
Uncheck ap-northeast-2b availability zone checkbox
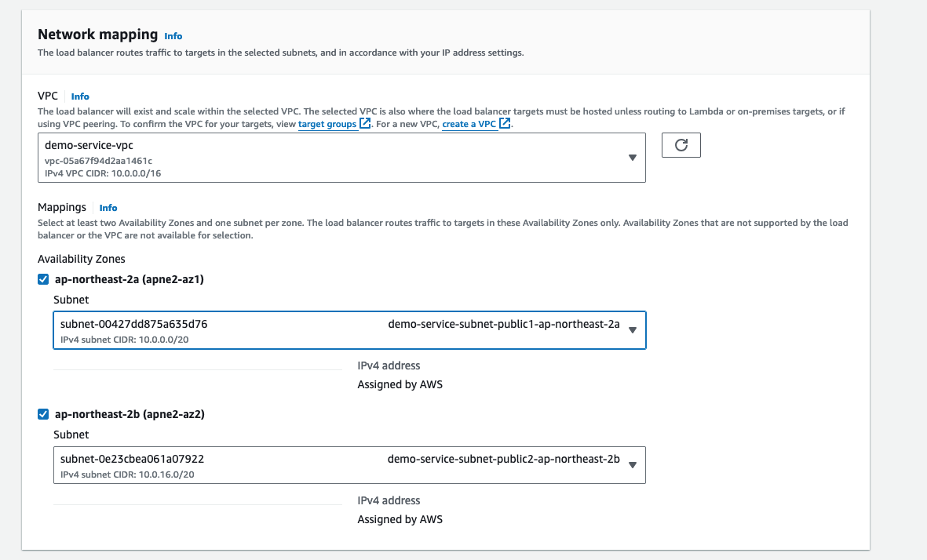[43, 414]
